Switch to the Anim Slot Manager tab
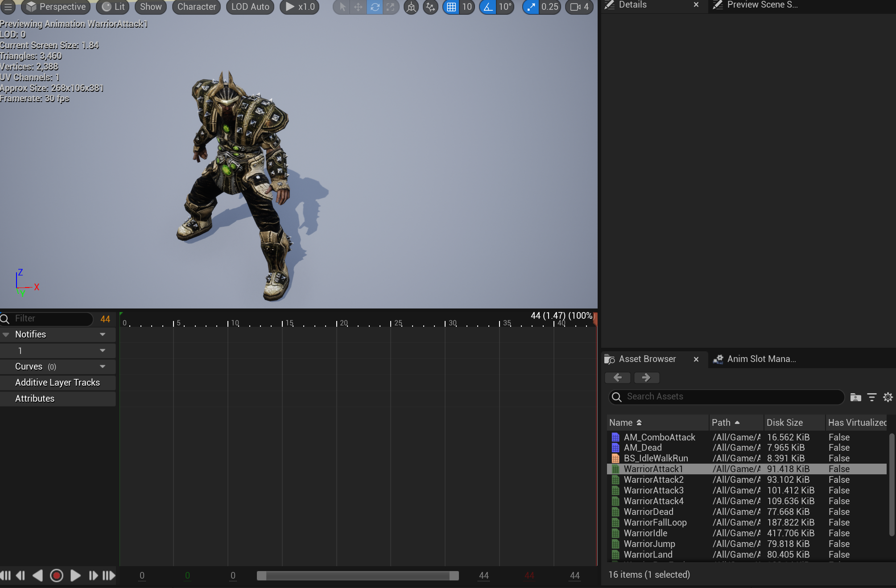896x588 pixels. [761, 359]
